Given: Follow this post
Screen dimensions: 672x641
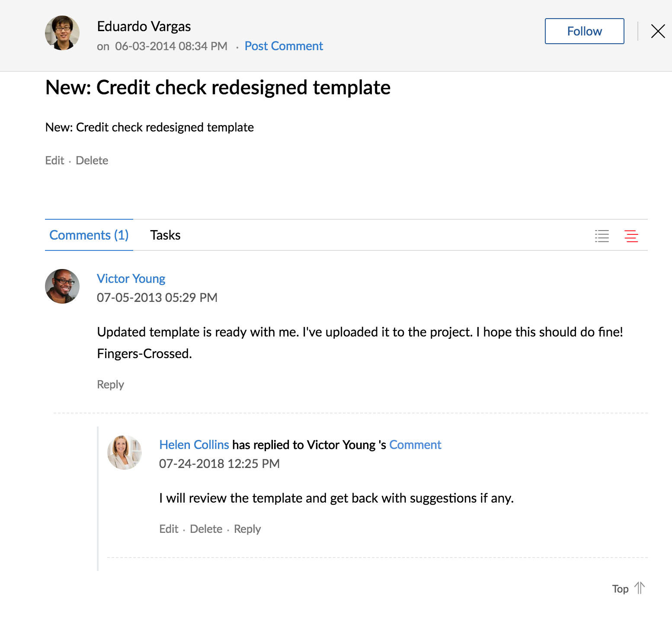Looking at the screenshot, I should click(584, 31).
